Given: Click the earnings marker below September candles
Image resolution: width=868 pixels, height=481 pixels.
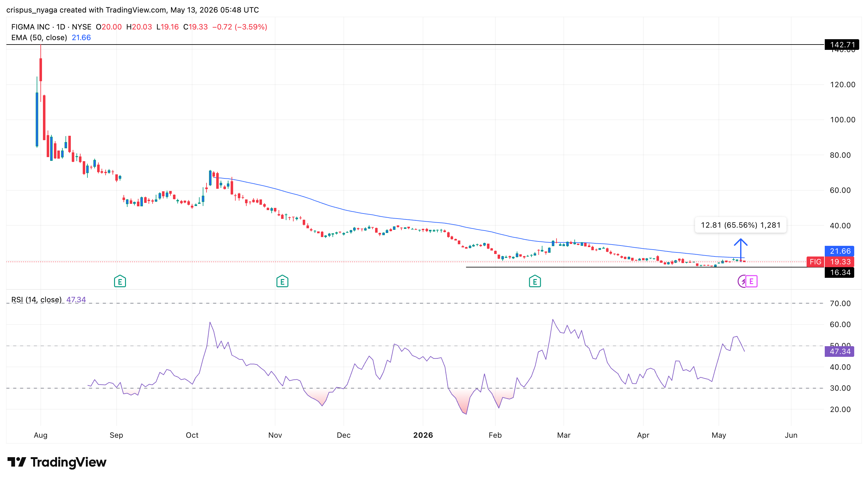Looking at the screenshot, I should 120,281.
